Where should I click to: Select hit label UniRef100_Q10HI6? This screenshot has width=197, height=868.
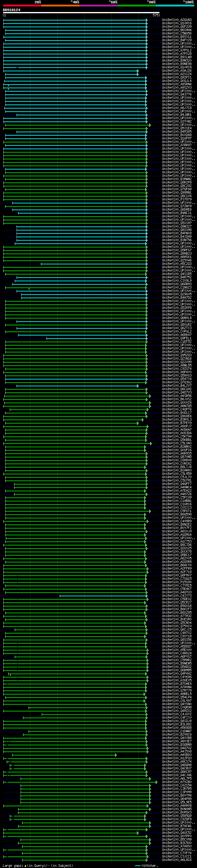coord(177,23)
